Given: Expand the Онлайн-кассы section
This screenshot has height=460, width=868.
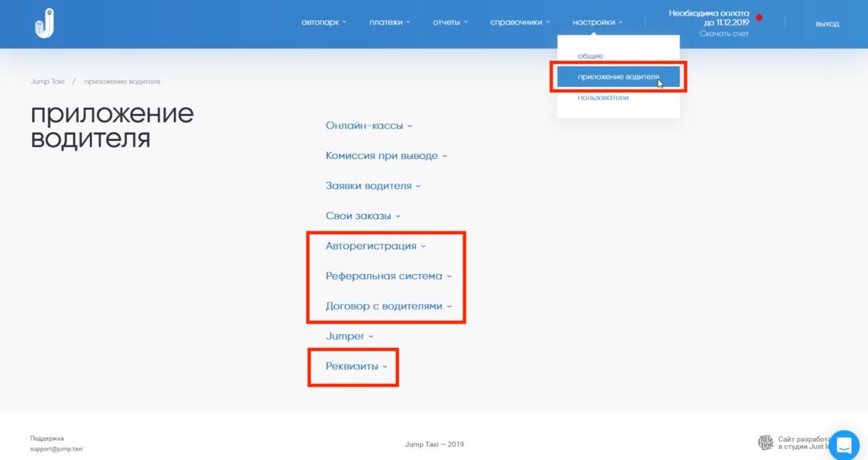Looking at the screenshot, I should tap(368, 126).
